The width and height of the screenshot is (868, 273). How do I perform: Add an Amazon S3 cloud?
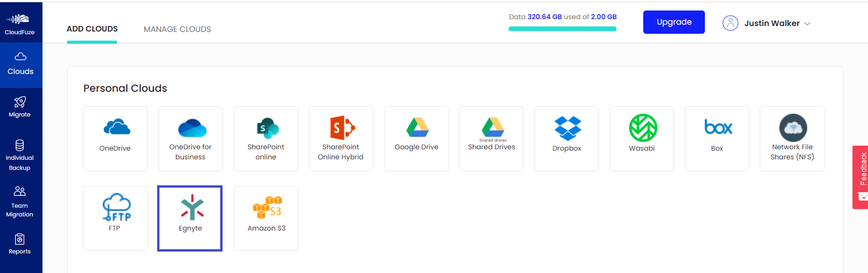[266, 218]
